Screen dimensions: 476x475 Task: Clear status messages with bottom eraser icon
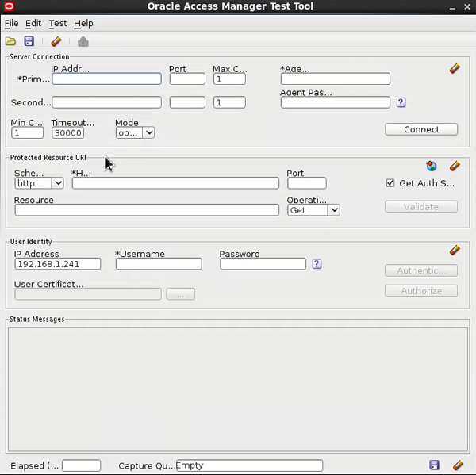458,465
